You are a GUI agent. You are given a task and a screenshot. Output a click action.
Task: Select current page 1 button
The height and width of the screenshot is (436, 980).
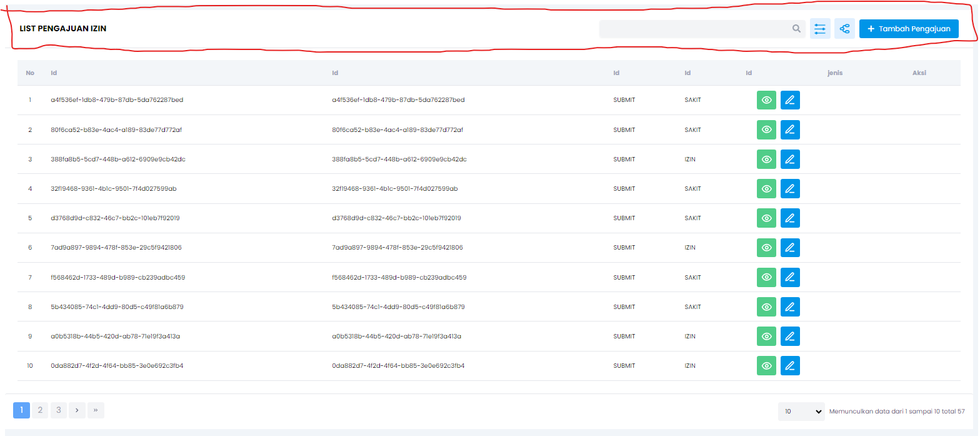coord(21,410)
